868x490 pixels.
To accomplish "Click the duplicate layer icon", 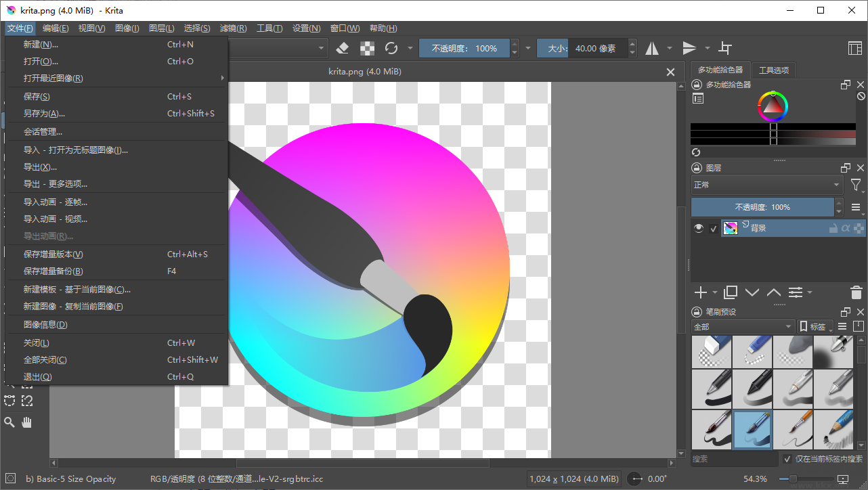I will point(730,292).
